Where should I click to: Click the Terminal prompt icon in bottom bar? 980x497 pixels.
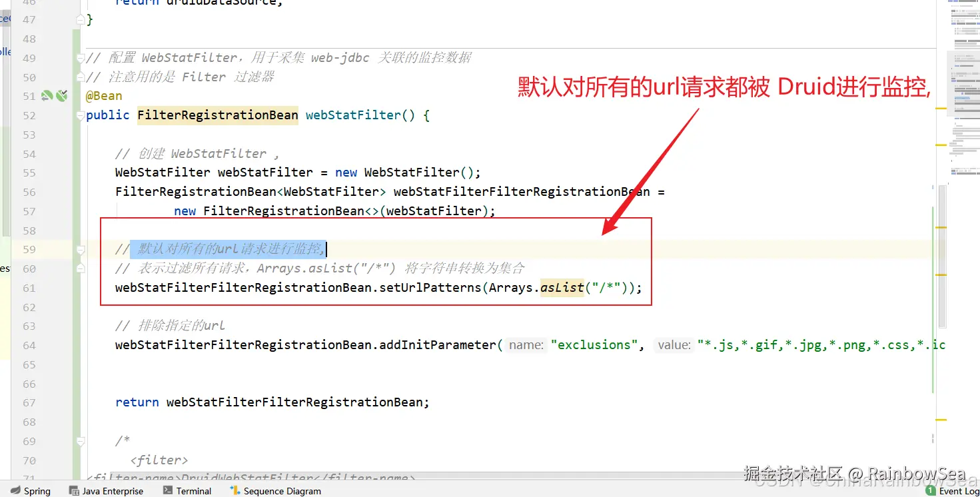pyautogui.click(x=168, y=490)
